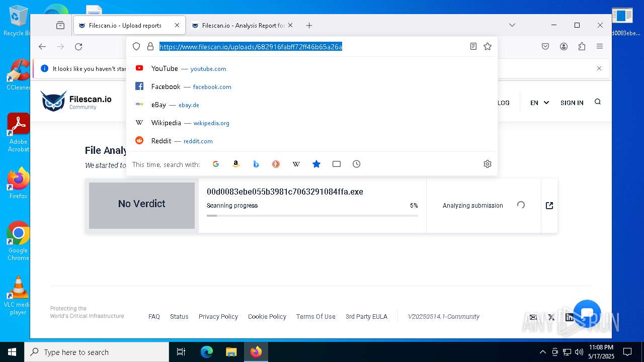The height and width of the screenshot is (362, 644).
Task: Search bookmarks with the star icon
Action: (x=316, y=164)
